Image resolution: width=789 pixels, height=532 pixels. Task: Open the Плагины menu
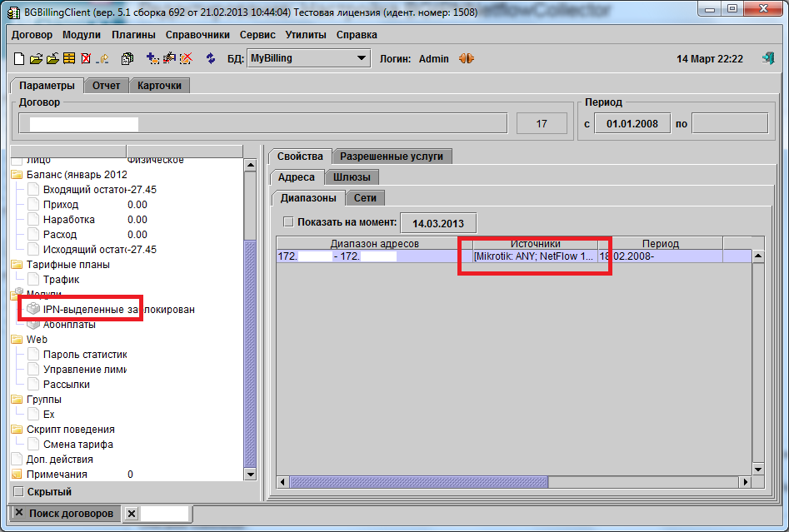coord(133,35)
